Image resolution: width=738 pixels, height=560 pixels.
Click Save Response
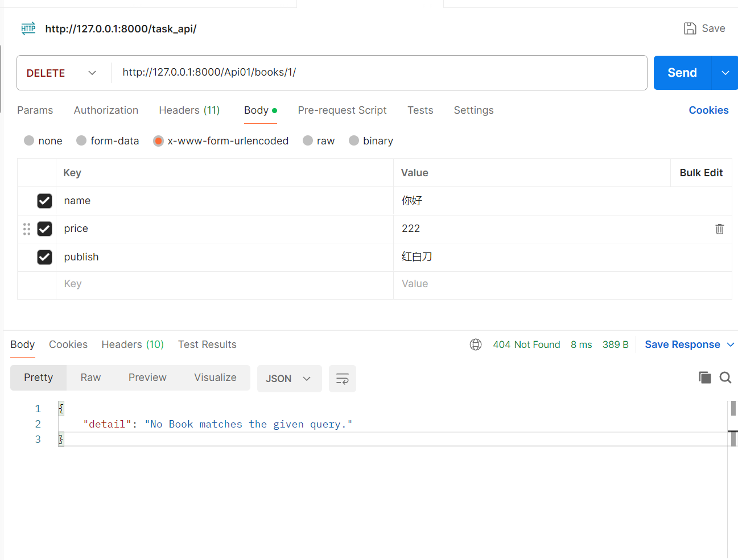682,345
